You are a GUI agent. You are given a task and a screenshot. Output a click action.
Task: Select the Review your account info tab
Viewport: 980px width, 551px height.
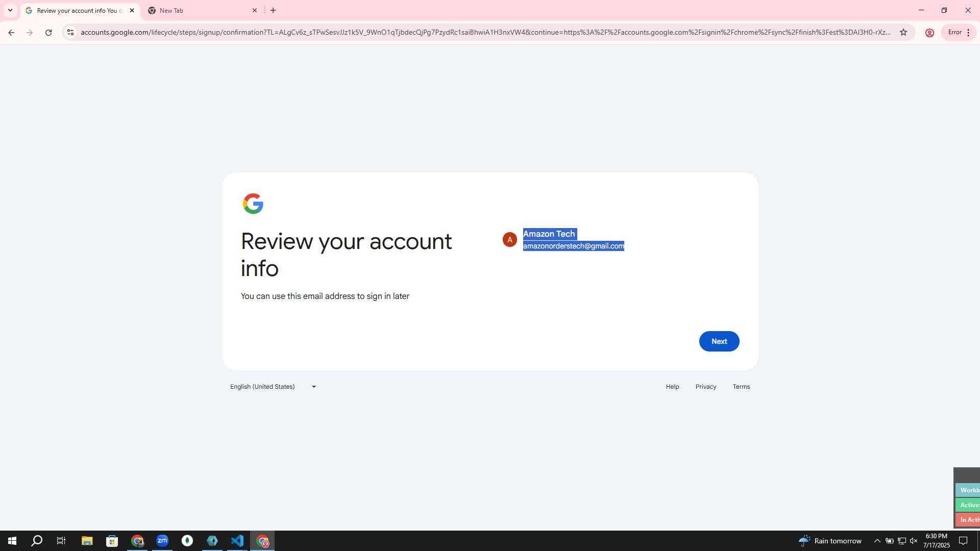click(80, 11)
